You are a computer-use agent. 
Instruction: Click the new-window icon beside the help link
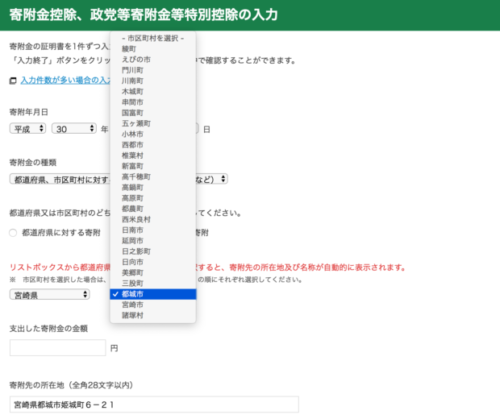13,81
